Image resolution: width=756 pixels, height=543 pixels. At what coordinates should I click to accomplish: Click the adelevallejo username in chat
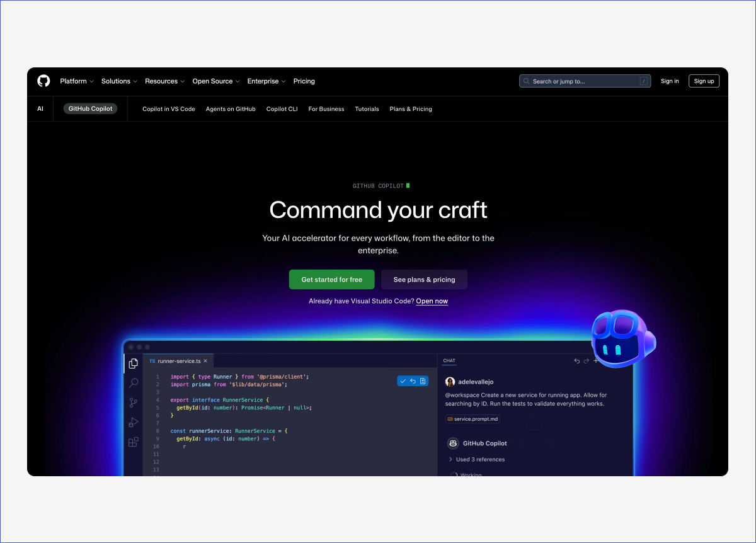[476, 382]
